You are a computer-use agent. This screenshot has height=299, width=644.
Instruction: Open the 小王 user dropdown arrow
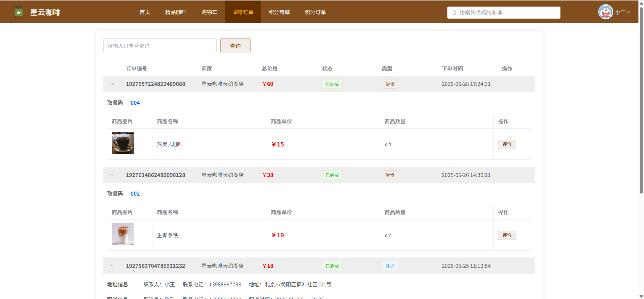click(628, 12)
